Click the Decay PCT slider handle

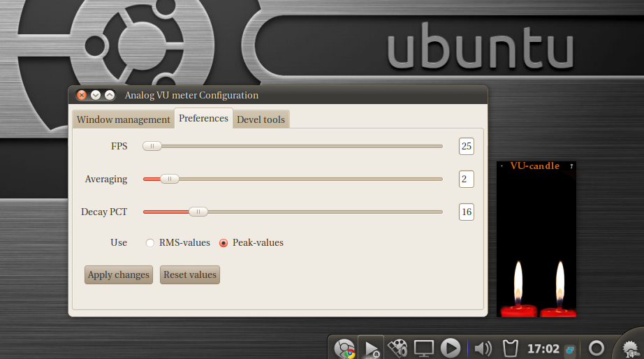click(198, 212)
